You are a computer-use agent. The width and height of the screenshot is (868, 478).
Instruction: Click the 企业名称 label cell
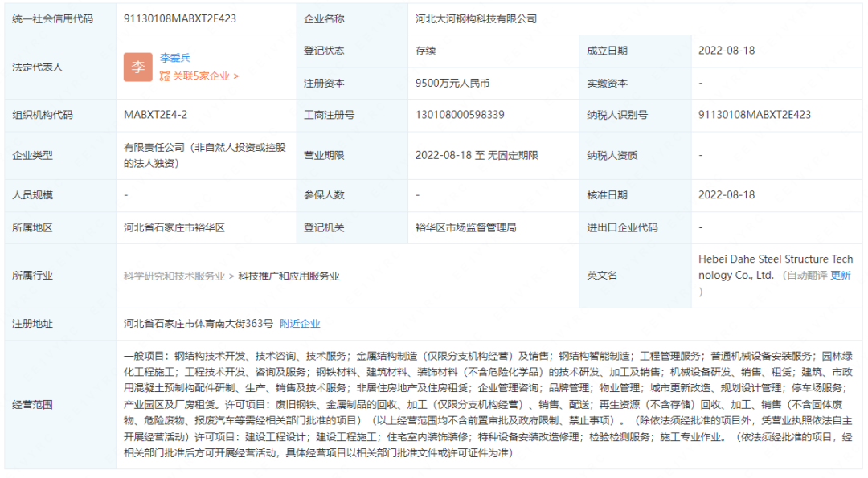point(352,18)
